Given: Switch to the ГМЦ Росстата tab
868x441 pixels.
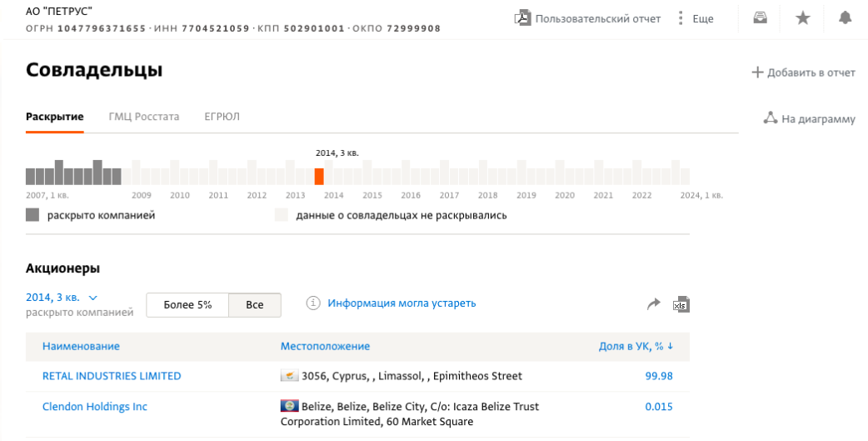Looking at the screenshot, I should tap(144, 117).
